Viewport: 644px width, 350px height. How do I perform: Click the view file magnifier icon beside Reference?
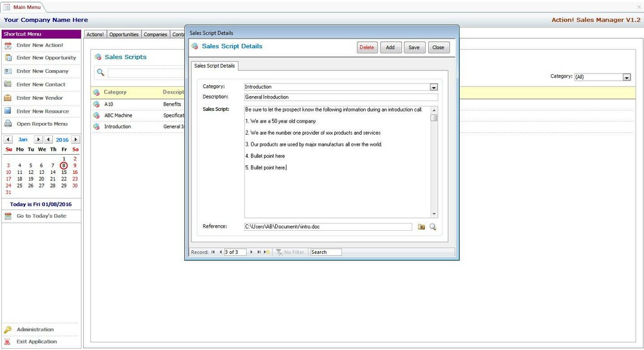[x=433, y=227]
